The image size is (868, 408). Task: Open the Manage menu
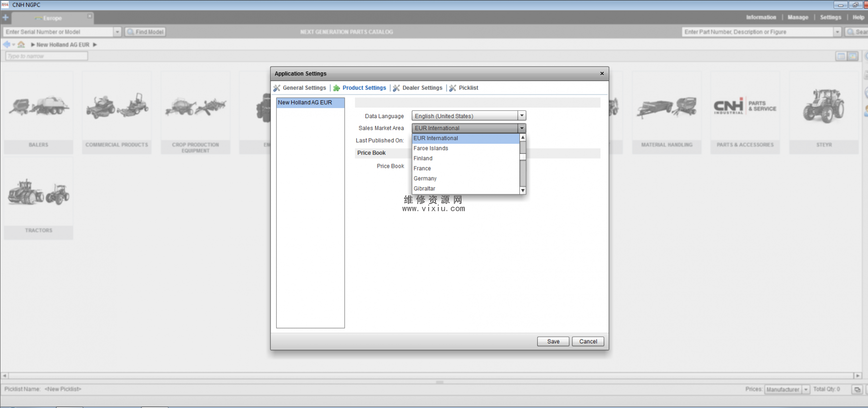click(798, 17)
